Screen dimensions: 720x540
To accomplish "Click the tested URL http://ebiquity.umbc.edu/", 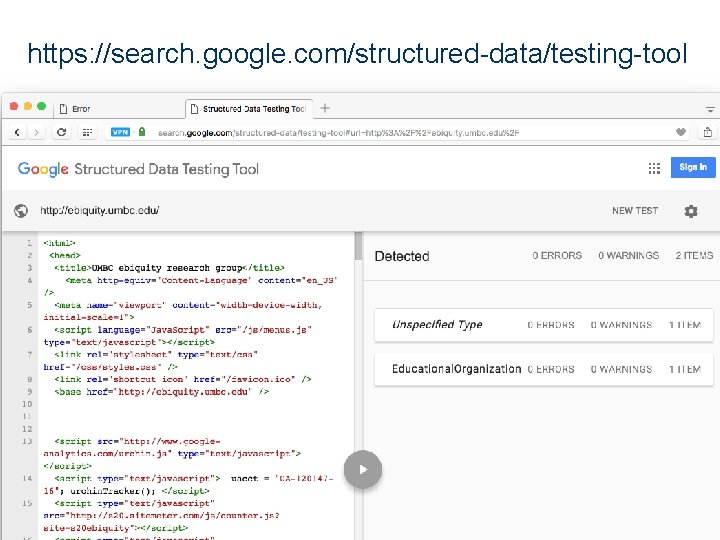I will [x=100, y=210].
